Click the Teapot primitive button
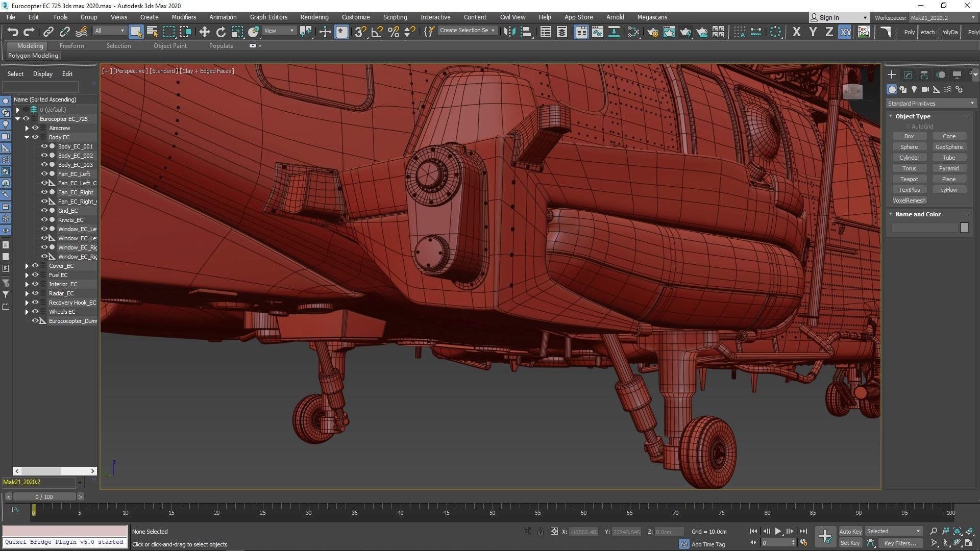Screen dimensions: 980x551 909,179
